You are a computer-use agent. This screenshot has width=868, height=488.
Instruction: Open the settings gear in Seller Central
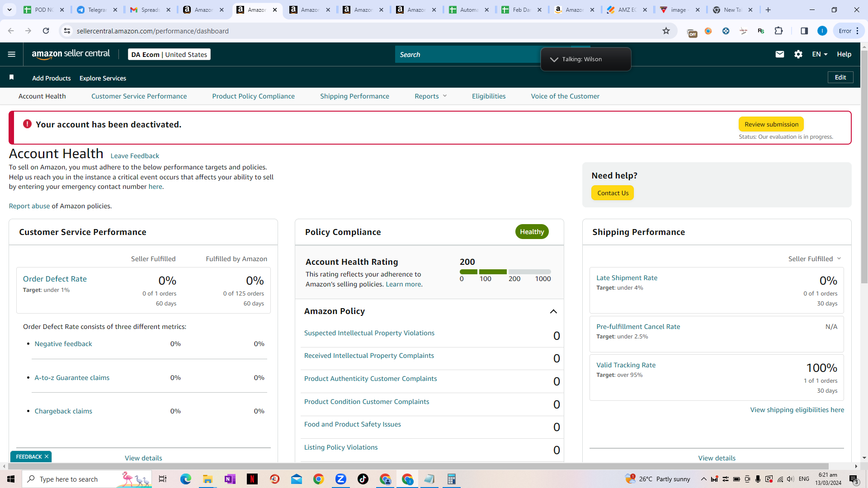[798, 54]
